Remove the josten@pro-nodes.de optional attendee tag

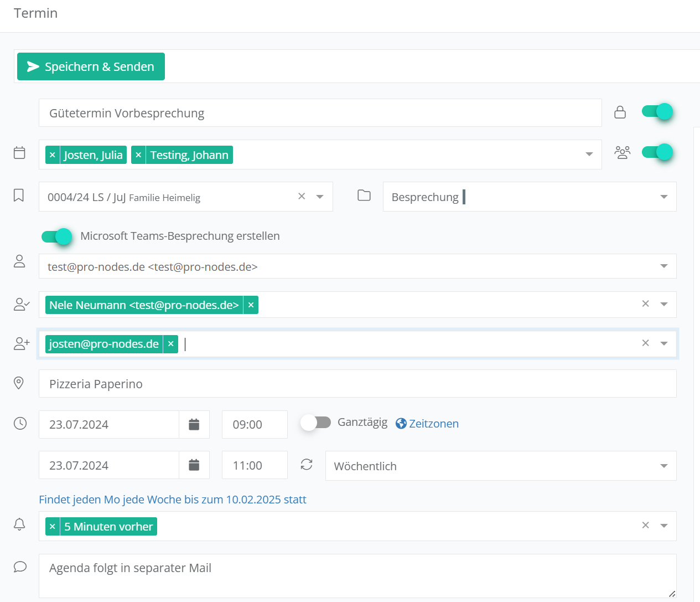[x=171, y=344]
